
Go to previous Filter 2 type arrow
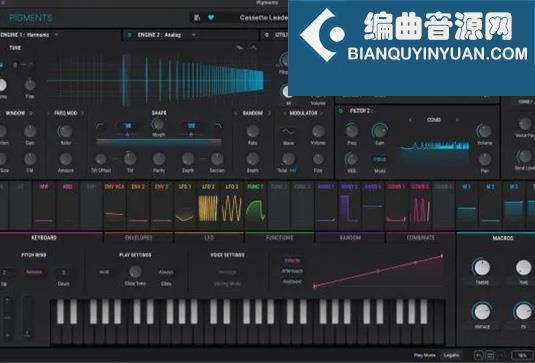[410, 120]
